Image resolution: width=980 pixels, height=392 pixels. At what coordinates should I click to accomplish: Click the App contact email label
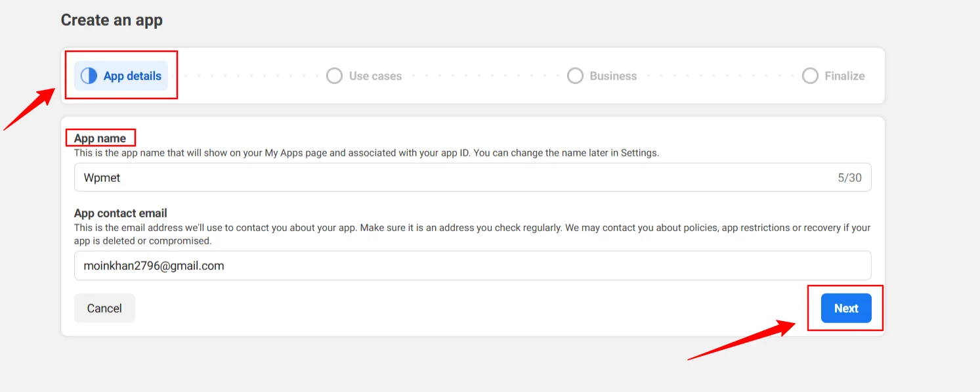[x=121, y=213]
